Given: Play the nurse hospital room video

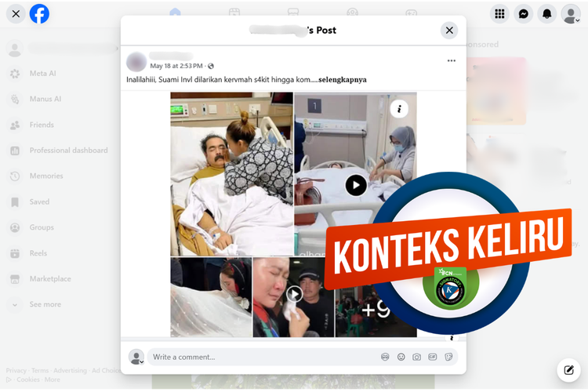Looking at the screenshot, I should click(x=356, y=185).
